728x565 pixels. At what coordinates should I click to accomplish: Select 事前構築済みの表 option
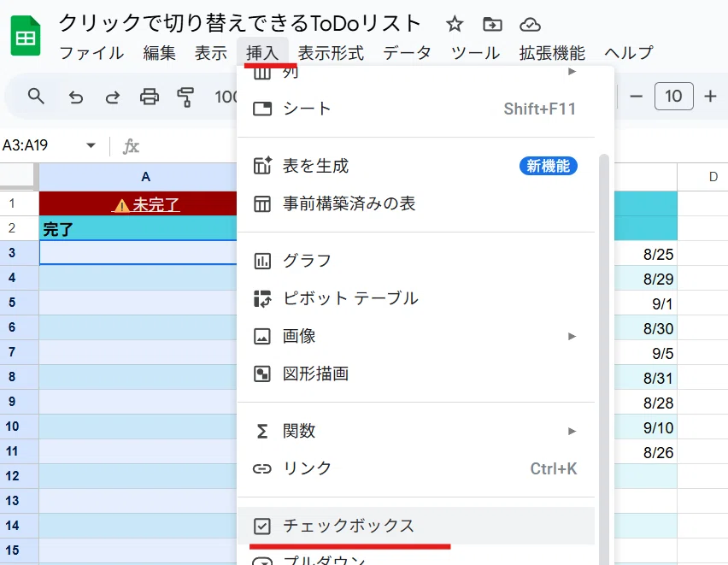pyautogui.click(x=415, y=203)
